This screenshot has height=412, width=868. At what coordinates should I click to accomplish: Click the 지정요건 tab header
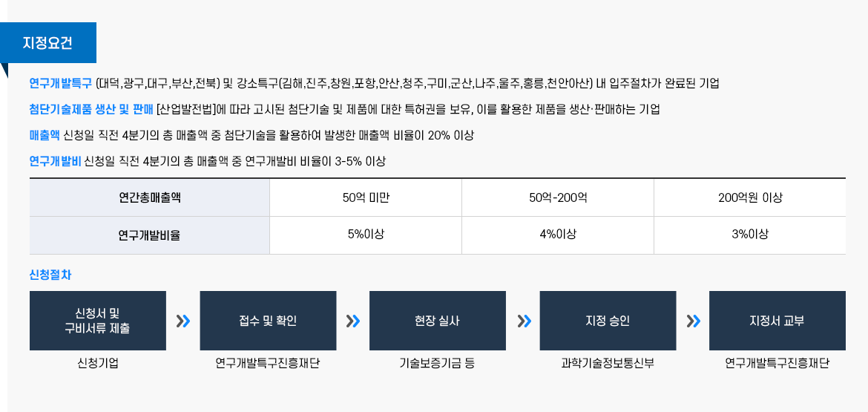coord(48,42)
